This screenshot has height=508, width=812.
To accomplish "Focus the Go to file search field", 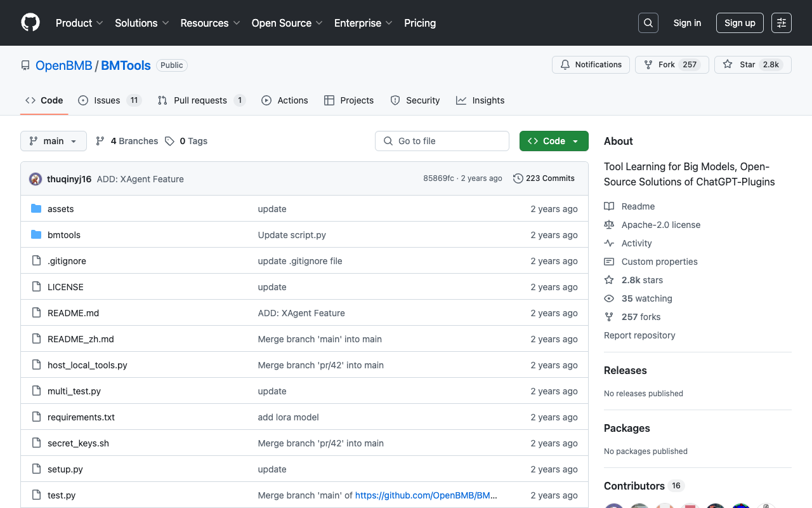I will point(442,141).
